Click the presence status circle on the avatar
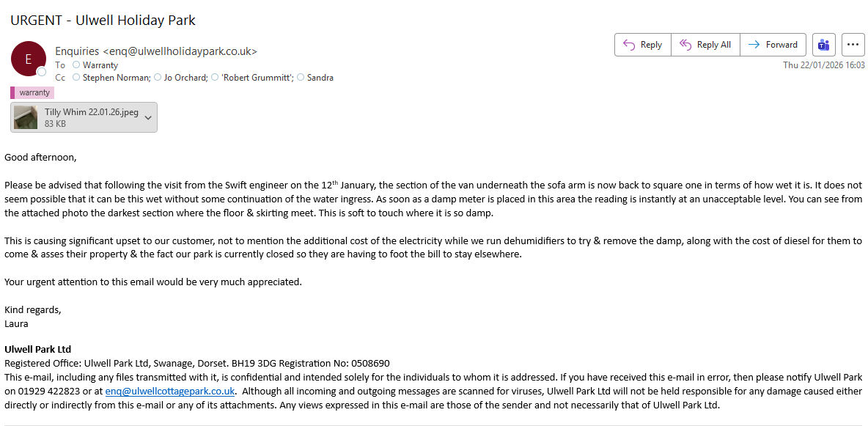This screenshot has width=868, height=426. [x=42, y=72]
